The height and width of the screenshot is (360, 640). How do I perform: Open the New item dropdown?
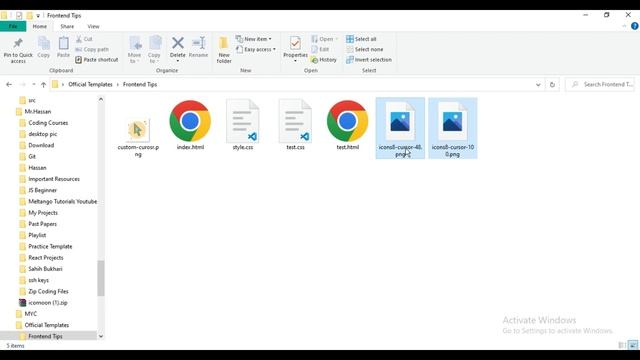253,39
